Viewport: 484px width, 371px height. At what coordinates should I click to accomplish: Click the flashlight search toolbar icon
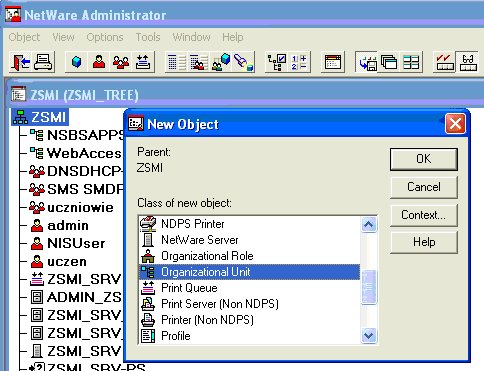click(x=243, y=62)
